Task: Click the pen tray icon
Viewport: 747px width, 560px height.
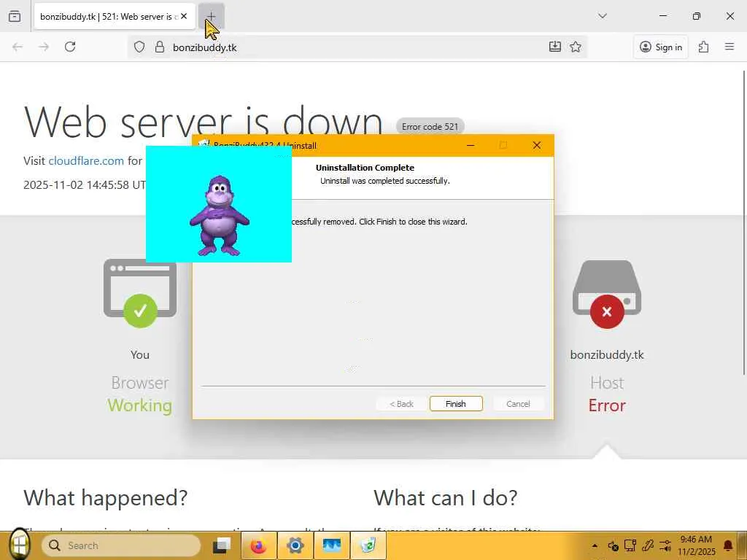Action: (648, 545)
